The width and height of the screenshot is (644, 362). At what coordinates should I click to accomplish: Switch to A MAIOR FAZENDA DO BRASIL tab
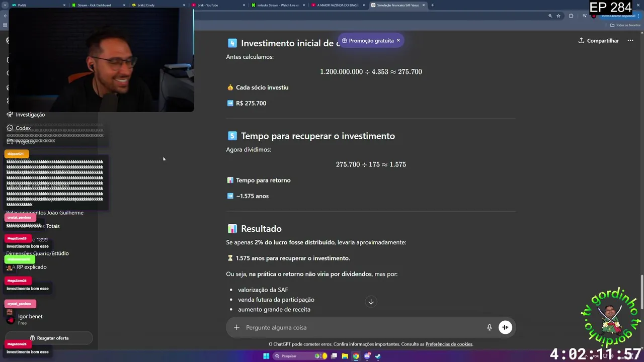pos(338,5)
